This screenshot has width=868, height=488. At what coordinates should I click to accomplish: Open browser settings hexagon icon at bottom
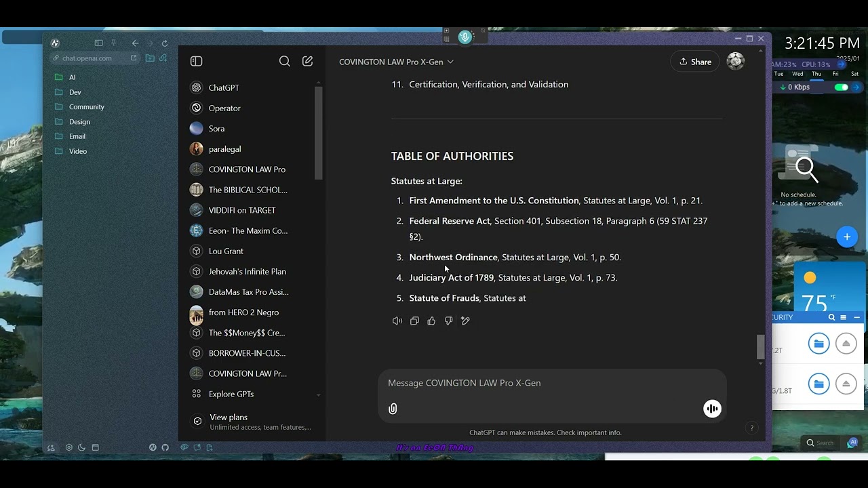(69, 448)
